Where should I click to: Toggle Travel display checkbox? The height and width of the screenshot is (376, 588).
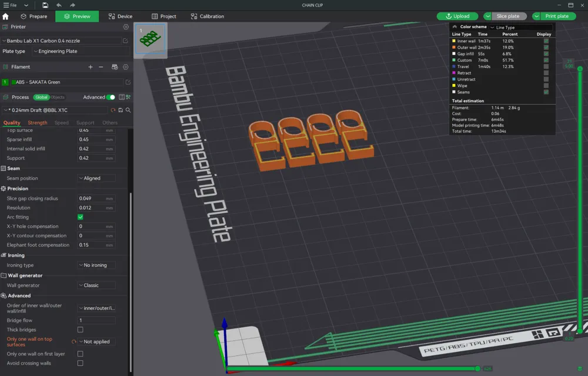pyautogui.click(x=546, y=66)
